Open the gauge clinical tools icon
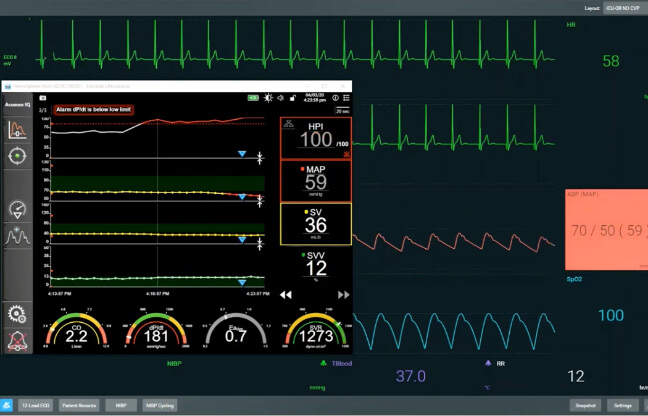The image size is (648, 416). coord(17,209)
